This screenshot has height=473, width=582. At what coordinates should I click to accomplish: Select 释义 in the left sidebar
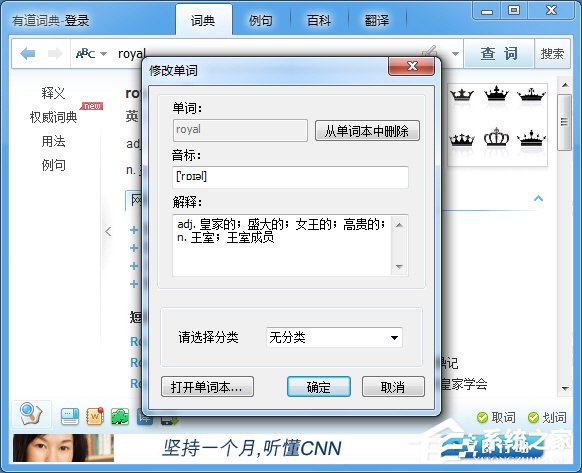pyautogui.click(x=53, y=93)
